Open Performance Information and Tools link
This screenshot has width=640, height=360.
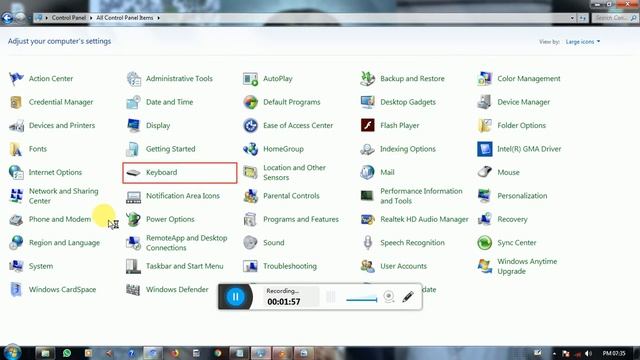pyautogui.click(x=421, y=196)
